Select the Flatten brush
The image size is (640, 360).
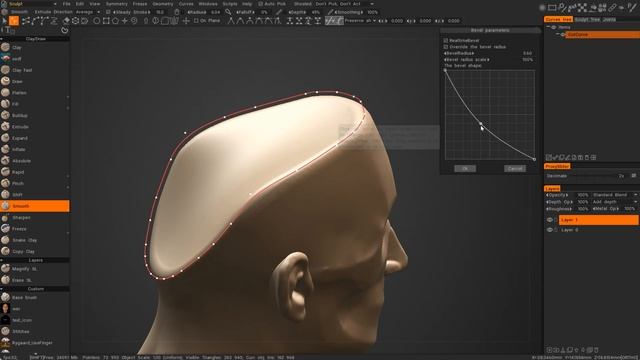(x=35, y=93)
